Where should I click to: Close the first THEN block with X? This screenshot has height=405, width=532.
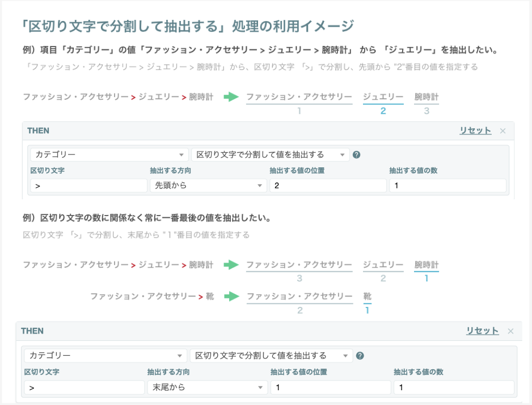click(503, 131)
